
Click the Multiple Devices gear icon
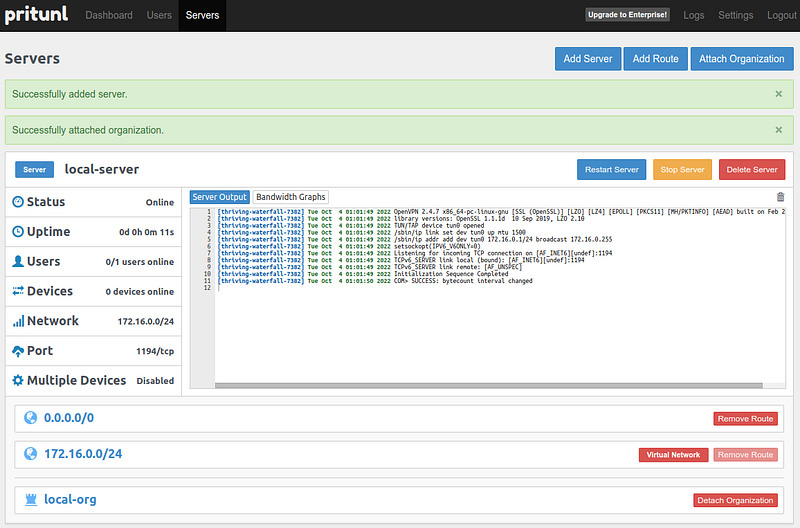(18, 381)
